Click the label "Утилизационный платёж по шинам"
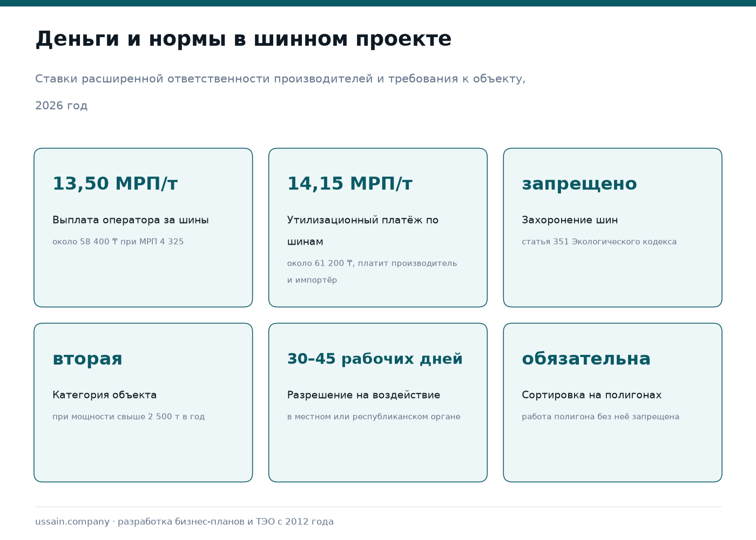 pyautogui.click(x=363, y=231)
